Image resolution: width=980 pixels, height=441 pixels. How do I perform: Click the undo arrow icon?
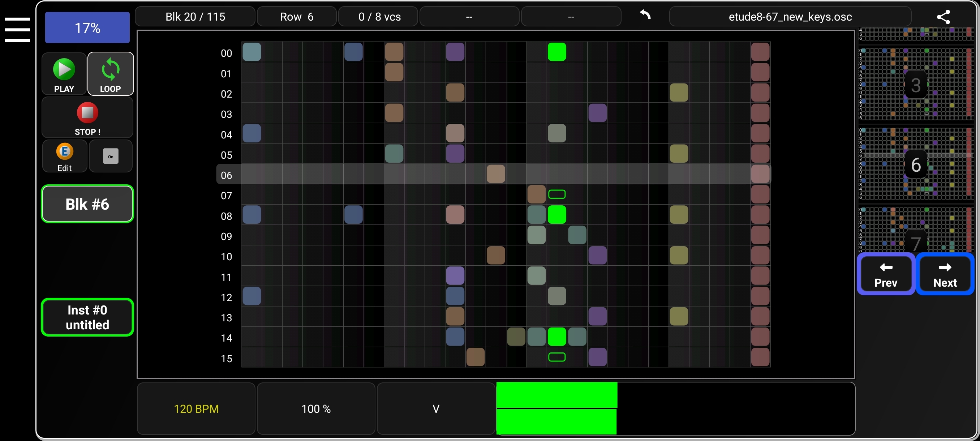[x=644, y=16]
